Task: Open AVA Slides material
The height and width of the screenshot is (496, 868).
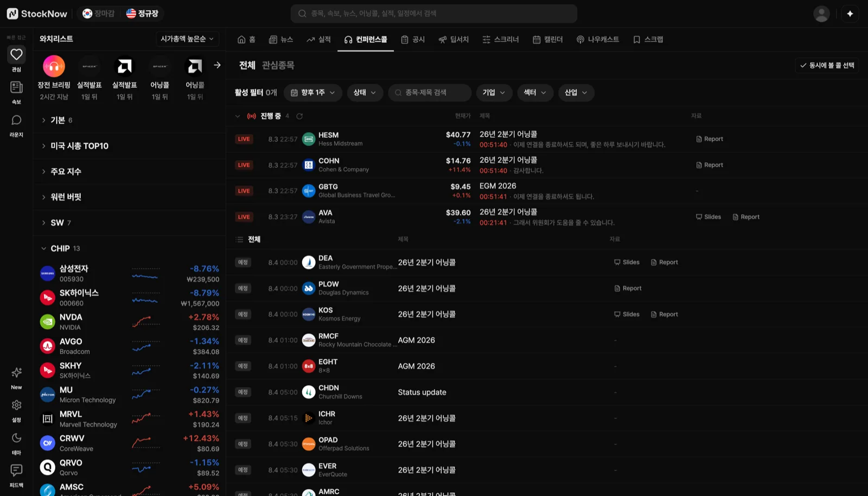Action: point(709,217)
